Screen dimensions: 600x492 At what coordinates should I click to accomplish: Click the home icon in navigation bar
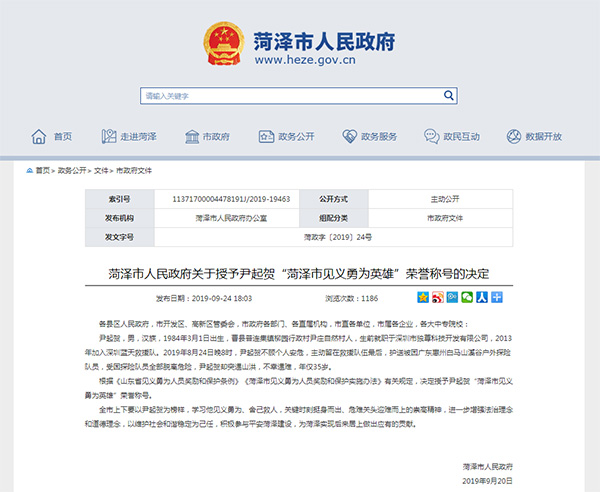[39, 136]
